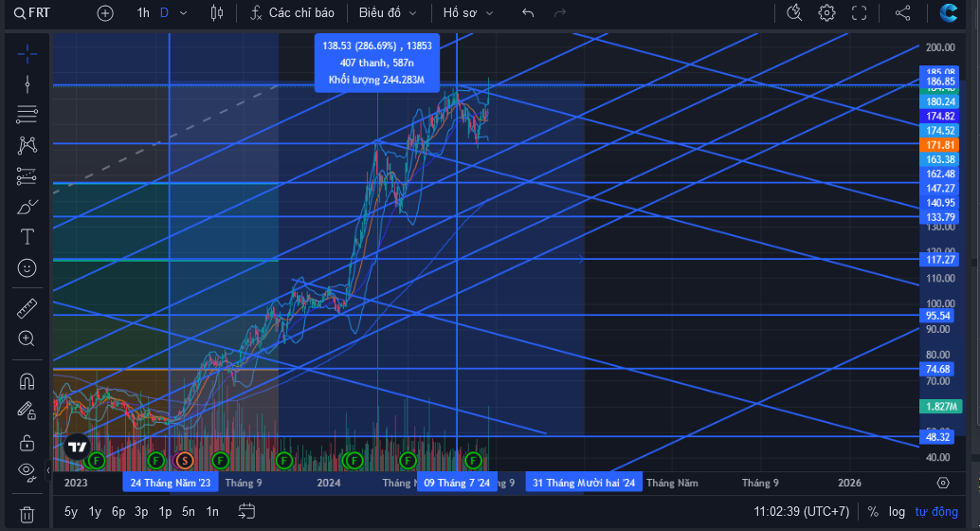Screen dimensions: 980x531
Task: Delete drawings with trash icon
Action: tap(27, 515)
